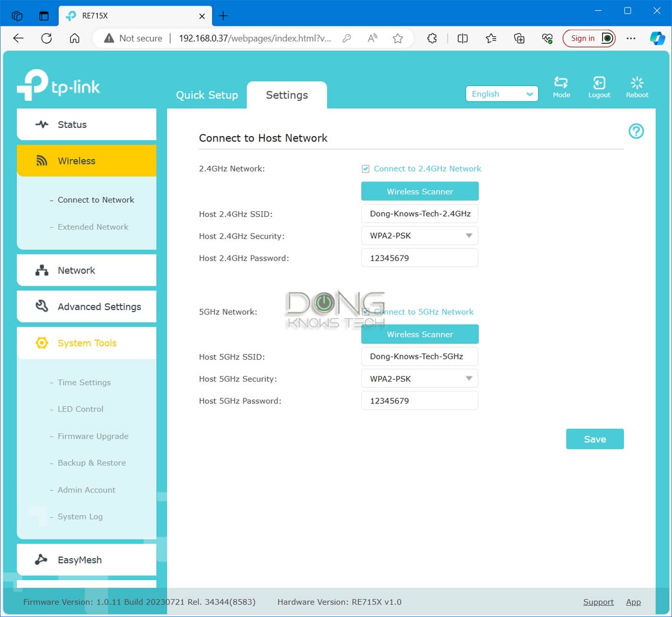The width and height of the screenshot is (672, 617).
Task: Open Firmware Upgrade submenu item
Action: coord(93,437)
